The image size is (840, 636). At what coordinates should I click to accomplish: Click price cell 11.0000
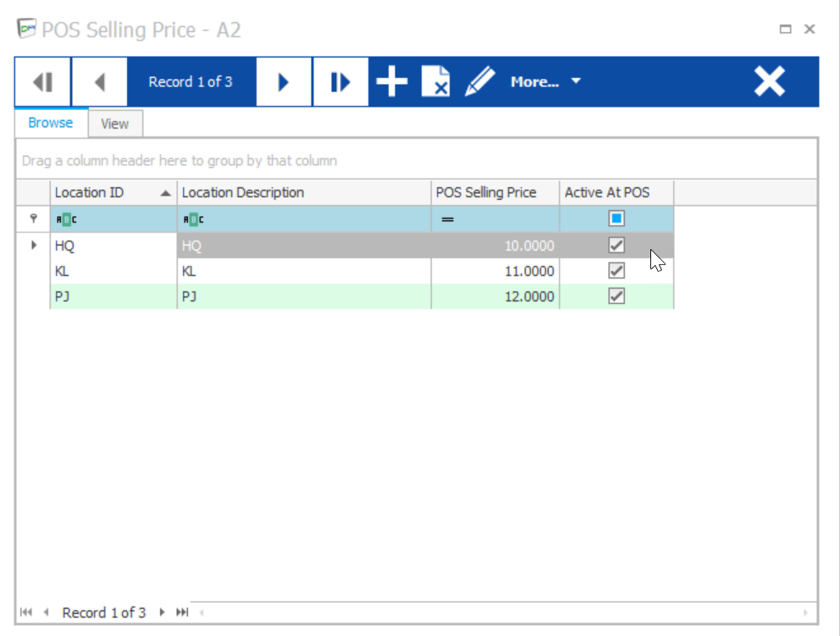coord(495,271)
